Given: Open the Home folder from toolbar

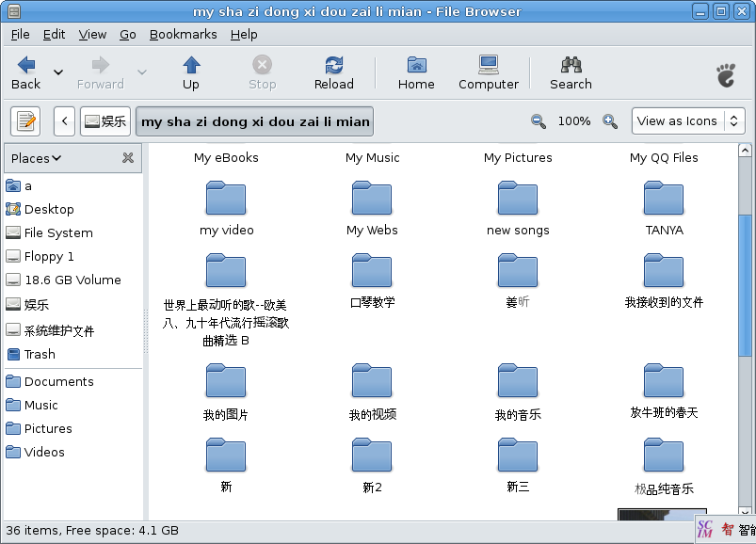Looking at the screenshot, I should pos(416,72).
